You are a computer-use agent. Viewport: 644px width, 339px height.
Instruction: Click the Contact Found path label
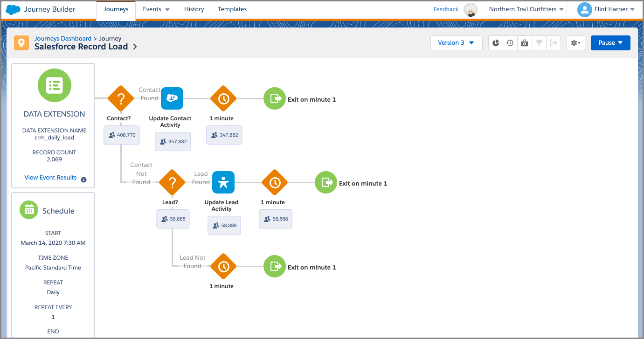[x=149, y=94]
